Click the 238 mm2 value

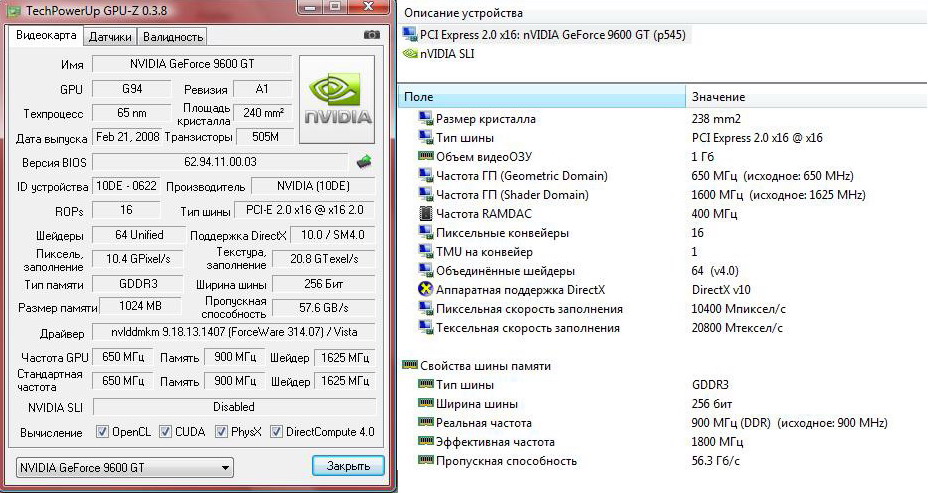pyautogui.click(x=716, y=118)
